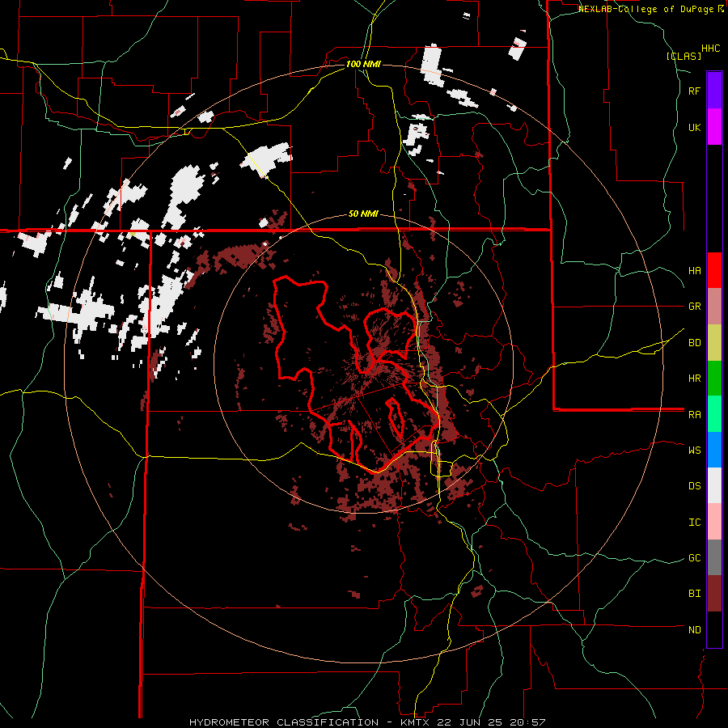Image resolution: width=728 pixels, height=728 pixels.
Task: Click the BD yellow legend swatch
Action: [714, 343]
